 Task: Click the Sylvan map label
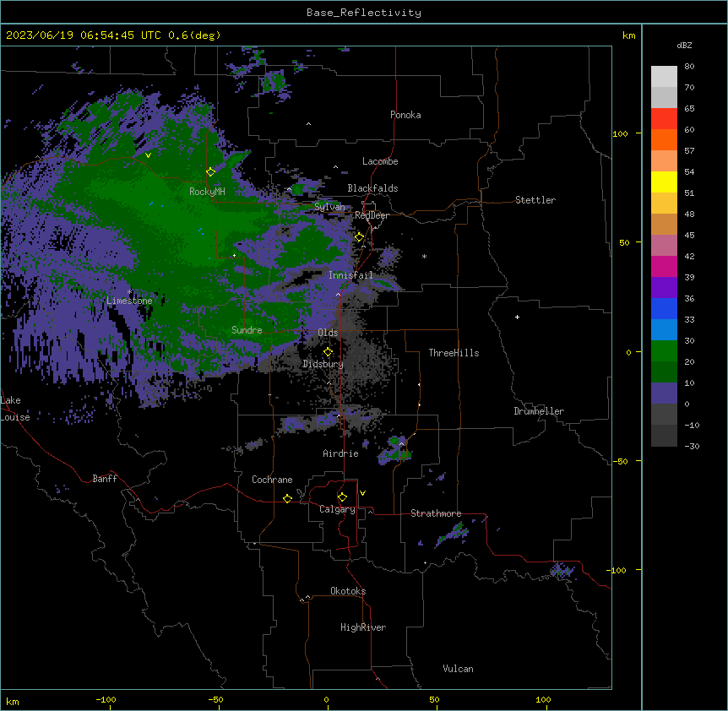[x=329, y=207]
